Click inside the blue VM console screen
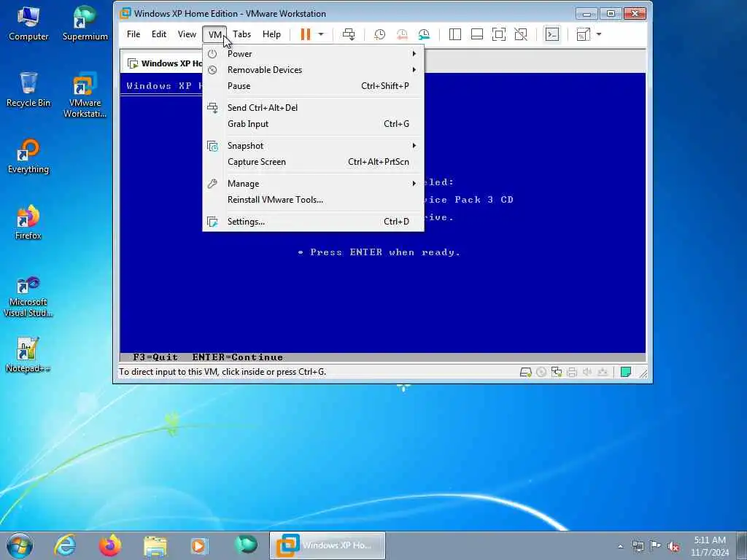Screen dimensions: 747x560 click(382, 295)
